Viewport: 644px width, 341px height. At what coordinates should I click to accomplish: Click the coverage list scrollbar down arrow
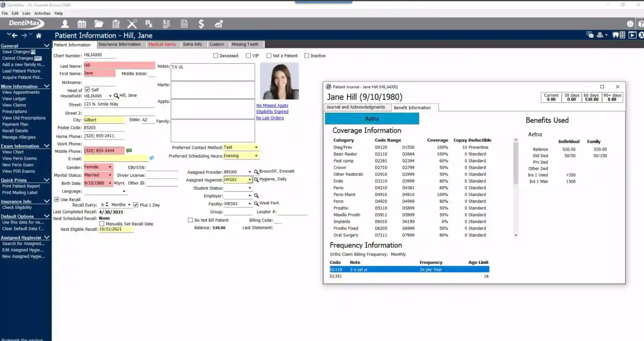click(x=516, y=235)
